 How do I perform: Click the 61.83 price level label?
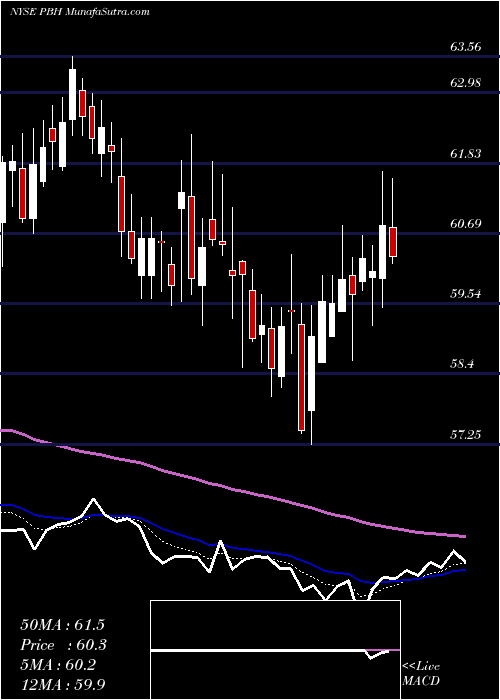(x=466, y=154)
